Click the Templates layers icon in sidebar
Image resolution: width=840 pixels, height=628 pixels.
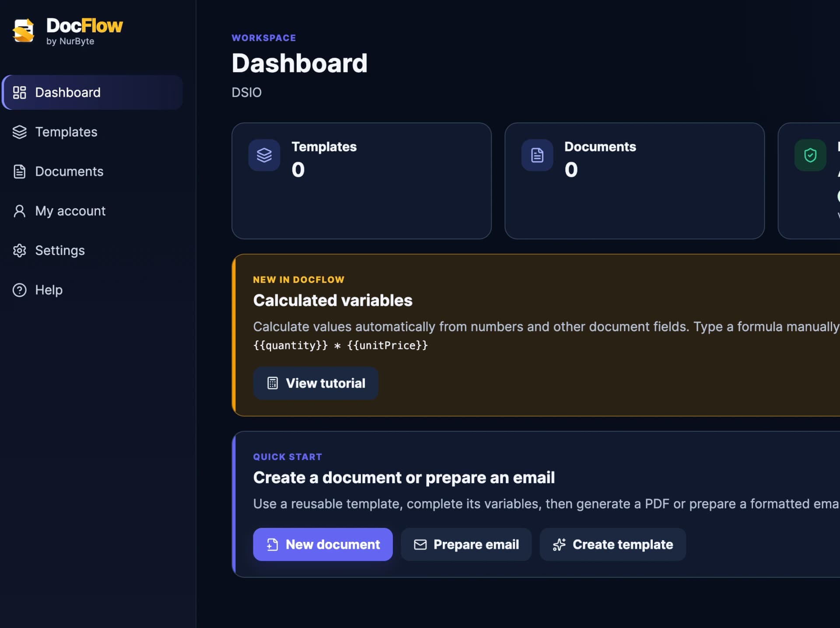click(19, 132)
